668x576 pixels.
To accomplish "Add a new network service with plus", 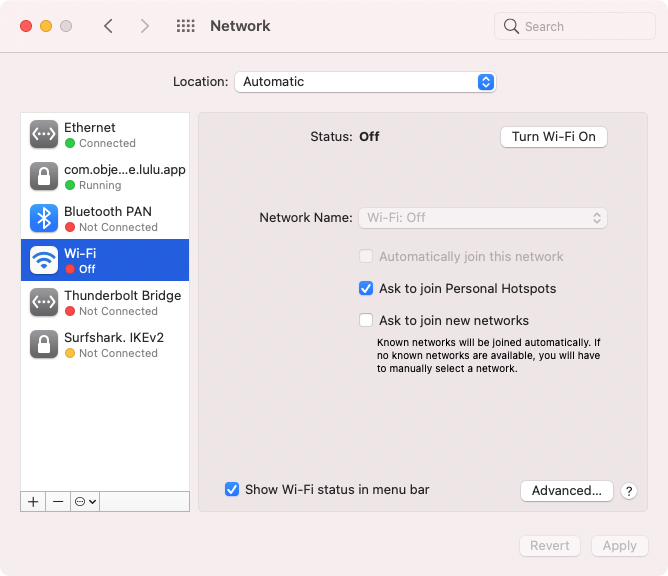I will (x=33, y=501).
